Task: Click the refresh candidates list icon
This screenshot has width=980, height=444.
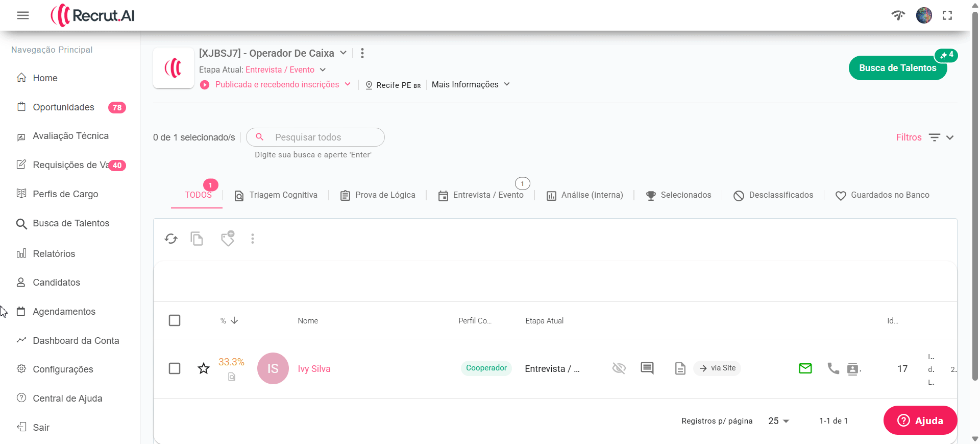Action: pos(171,239)
